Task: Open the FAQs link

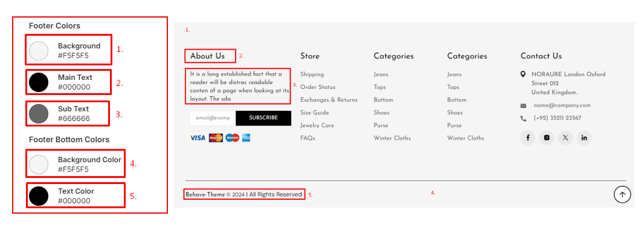Action: coord(308,138)
